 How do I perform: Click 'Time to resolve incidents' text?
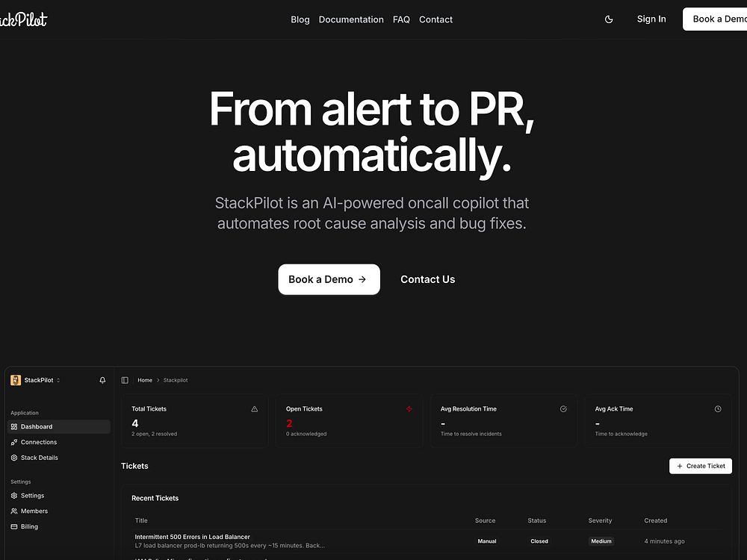coord(471,434)
